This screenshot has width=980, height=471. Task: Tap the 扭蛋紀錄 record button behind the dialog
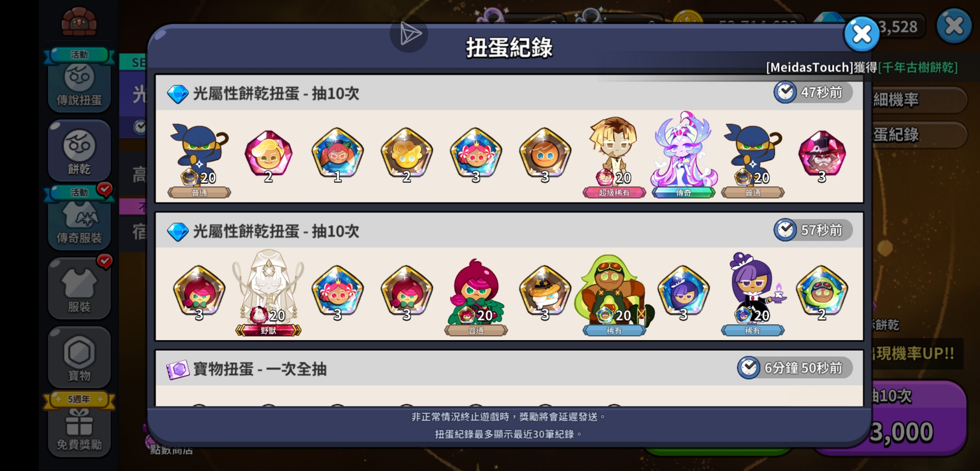tap(915, 135)
